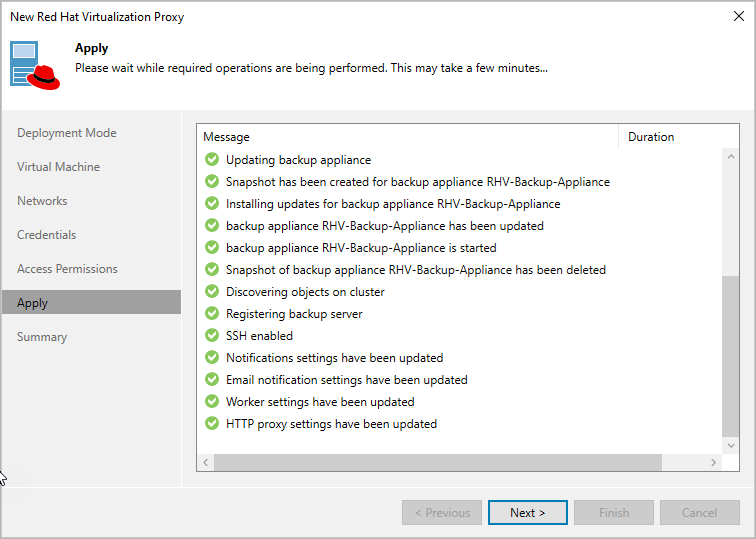Viewport: 756px width, 539px height.
Task: Click the check icon beside Installing updates row
Action: 212,203
